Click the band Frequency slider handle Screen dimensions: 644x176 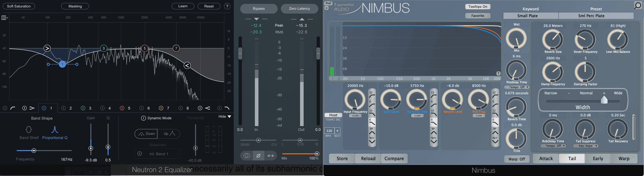34,151
